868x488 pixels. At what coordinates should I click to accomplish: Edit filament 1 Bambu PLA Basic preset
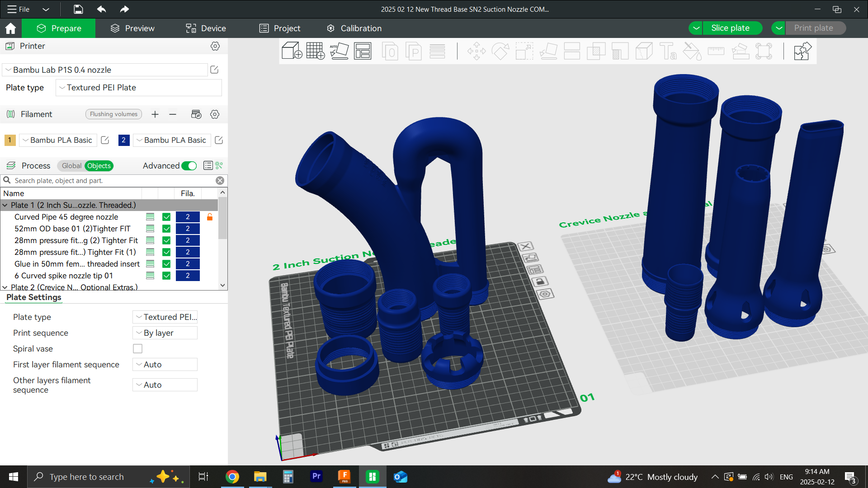[105, 140]
